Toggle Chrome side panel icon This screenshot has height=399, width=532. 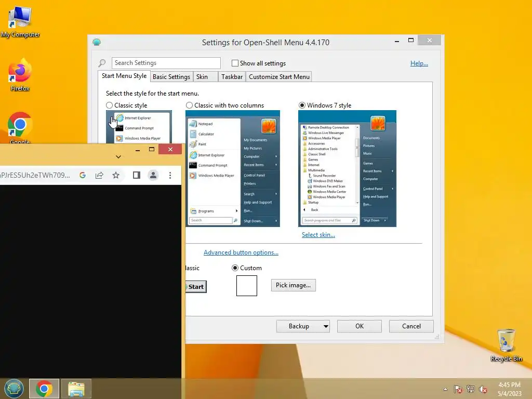137,175
